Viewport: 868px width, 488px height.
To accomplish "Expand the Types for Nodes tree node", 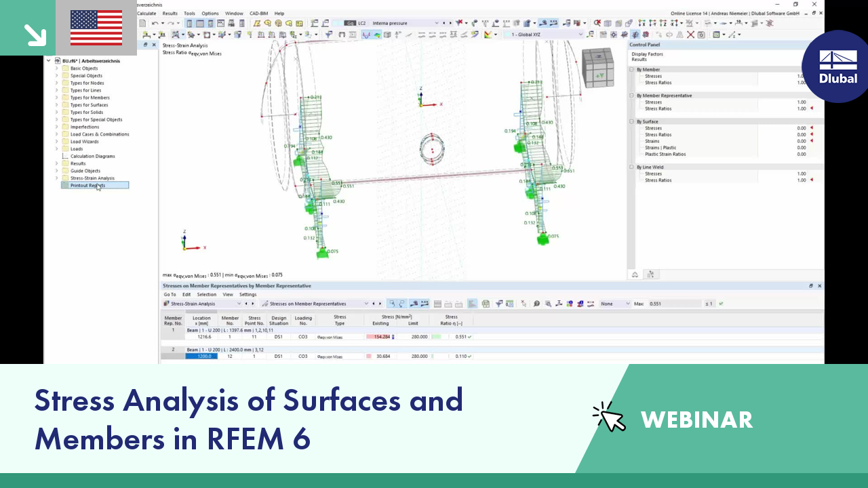I will [x=57, y=83].
